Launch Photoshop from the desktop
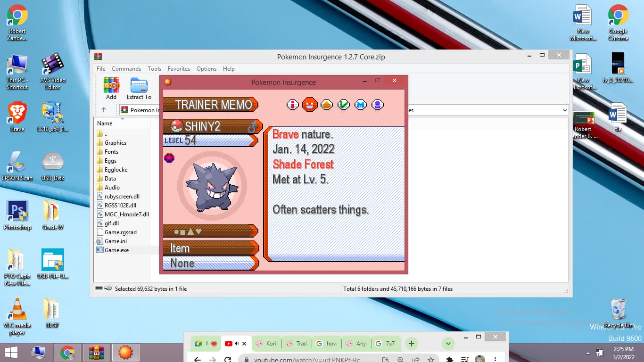Screen dimensions: 644x362 tap(17, 215)
